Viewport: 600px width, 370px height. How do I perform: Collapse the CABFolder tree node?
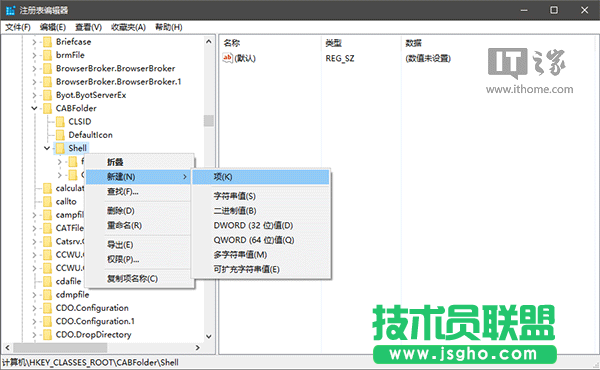34,109
